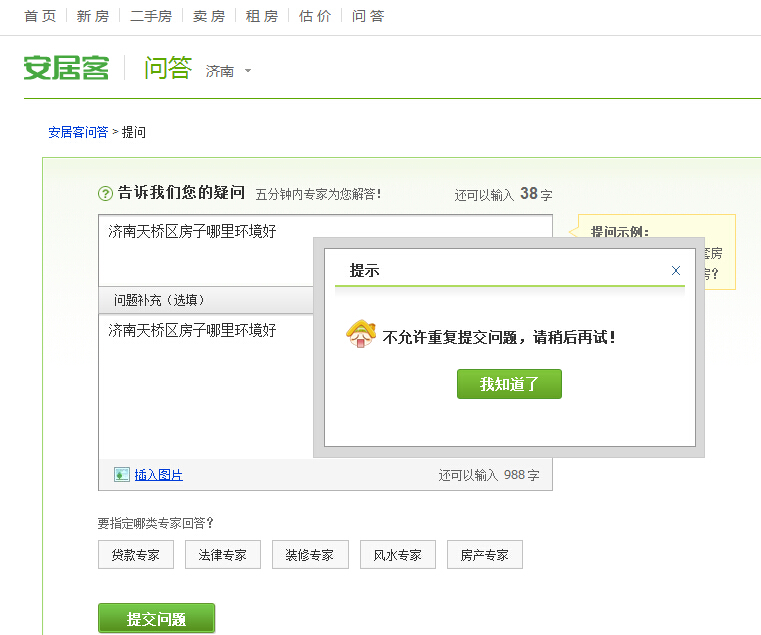761x635 pixels.
Task: Click the 还可以输入 988 字 counter
Action: [489, 475]
